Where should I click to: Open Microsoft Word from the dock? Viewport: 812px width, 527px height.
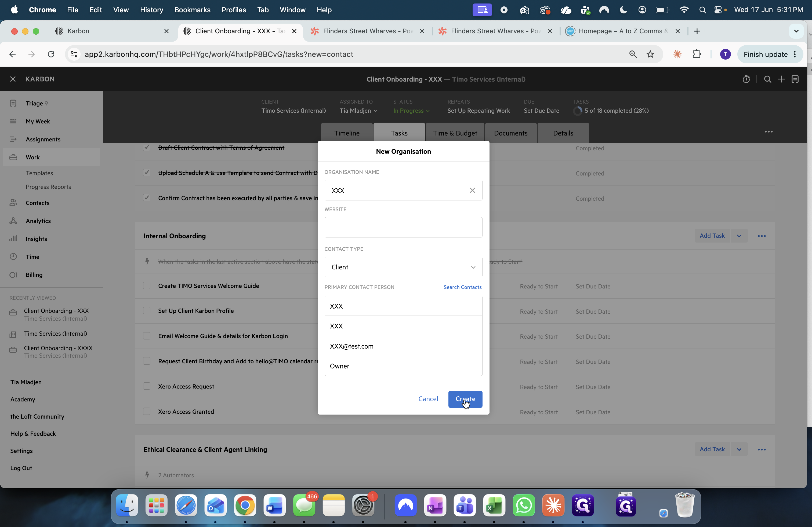click(x=275, y=505)
